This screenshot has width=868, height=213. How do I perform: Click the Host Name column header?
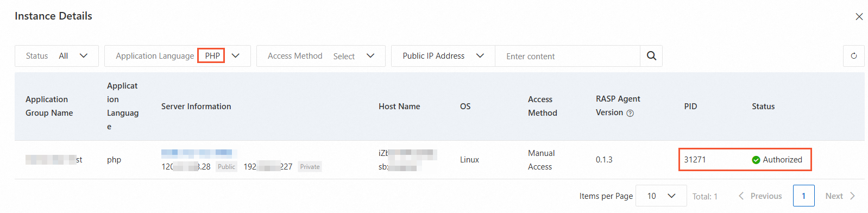pos(399,106)
